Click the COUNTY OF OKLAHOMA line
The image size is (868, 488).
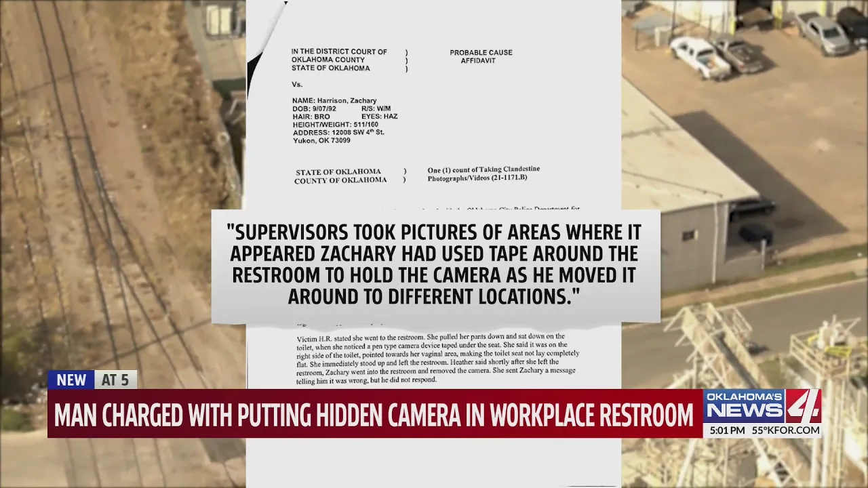340,180
